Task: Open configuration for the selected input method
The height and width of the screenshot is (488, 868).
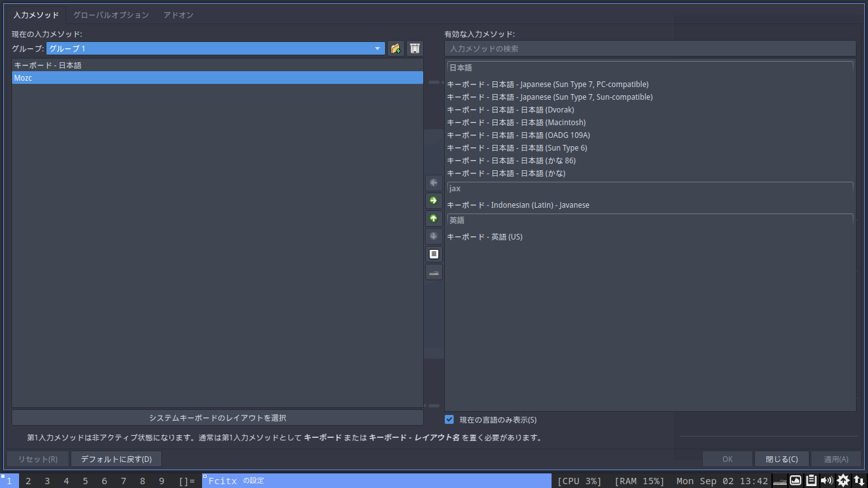Action: click(434, 254)
